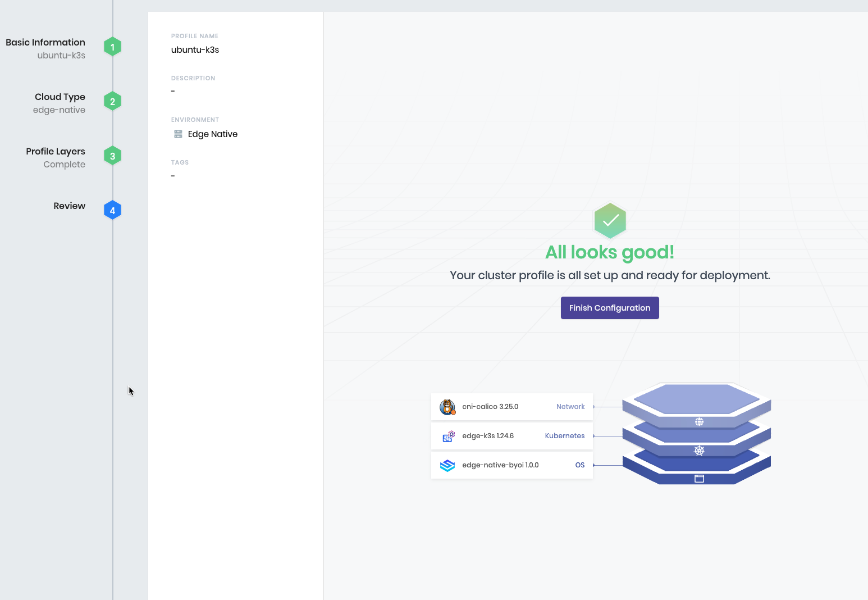Click the top layer of the stack diagram
868x600 pixels.
tap(696, 398)
